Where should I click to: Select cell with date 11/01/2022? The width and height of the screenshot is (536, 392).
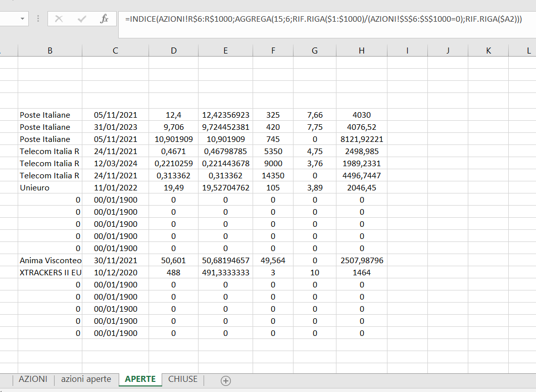pyautogui.click(x=116, y=187)
